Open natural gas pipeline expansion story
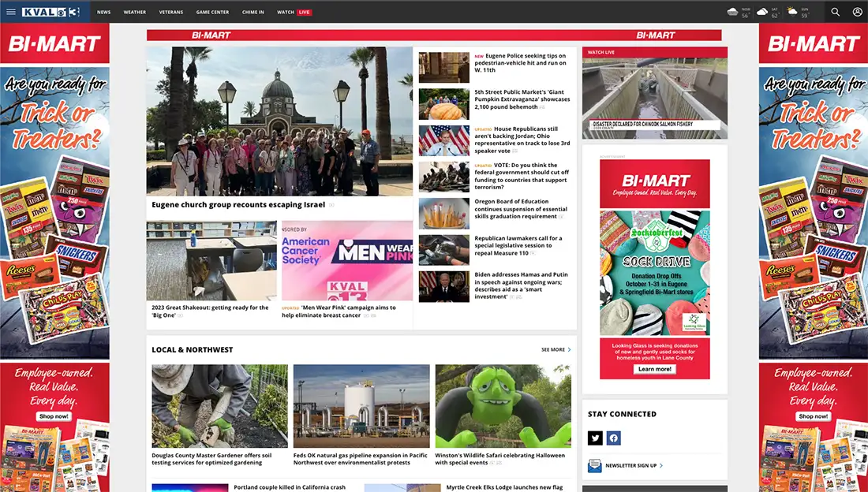Viewport: 868px width, 492px height. pos(361,459)
